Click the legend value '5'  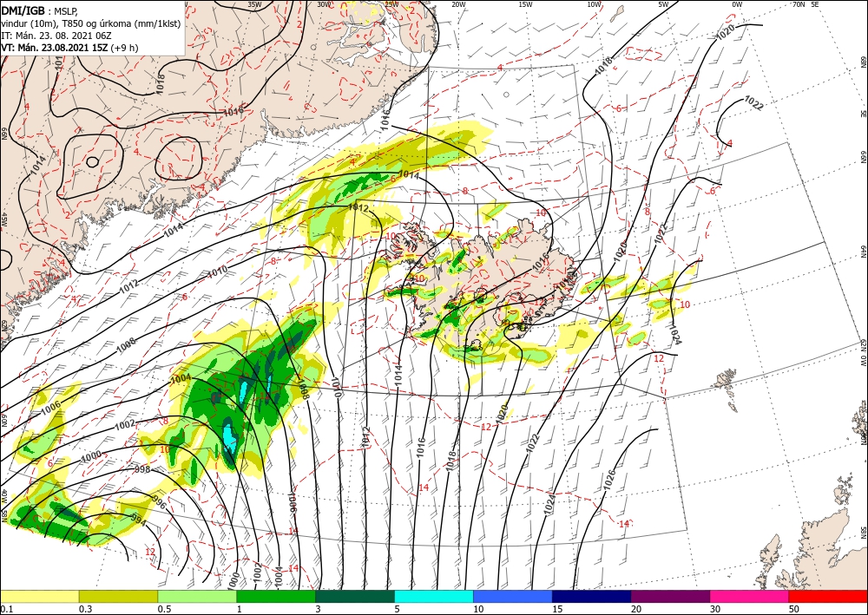(398, 609)
